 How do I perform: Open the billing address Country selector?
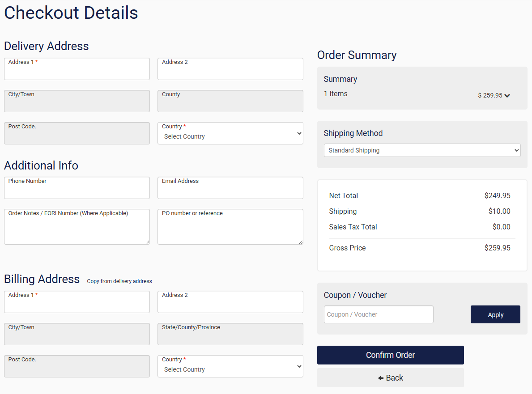tap(230, 366)
